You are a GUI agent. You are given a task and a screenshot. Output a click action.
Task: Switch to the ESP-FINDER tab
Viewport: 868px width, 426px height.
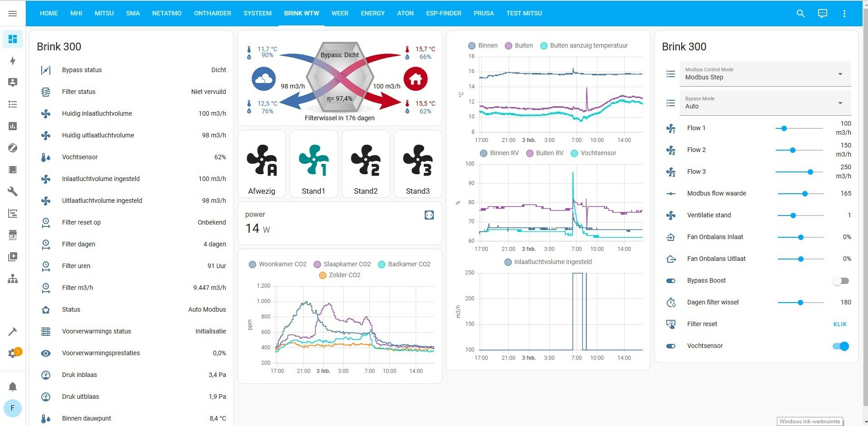pyautogui.click(x=444, y=13)
